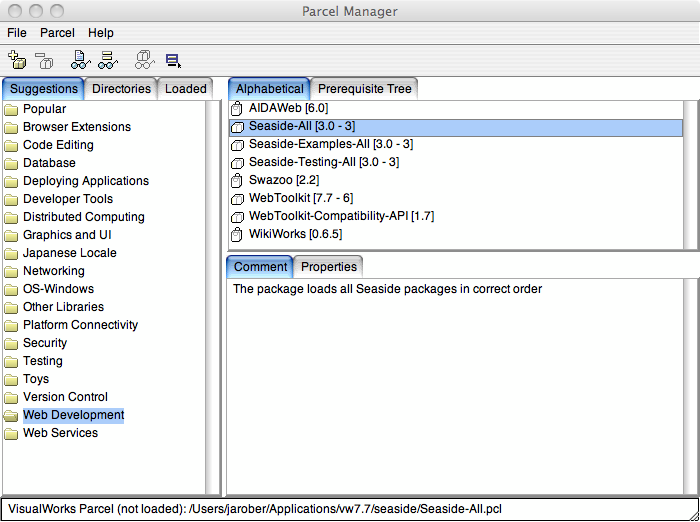Click the WikiWorks parcel icon
The width and height of the screenshot is (700, 522).
click(x=237, y=234)
